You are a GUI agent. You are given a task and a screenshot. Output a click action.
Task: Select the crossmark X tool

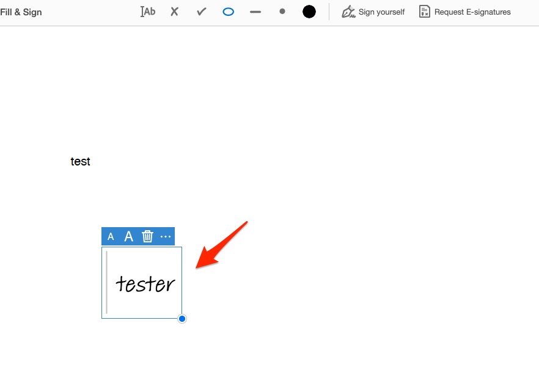point(175,12)
